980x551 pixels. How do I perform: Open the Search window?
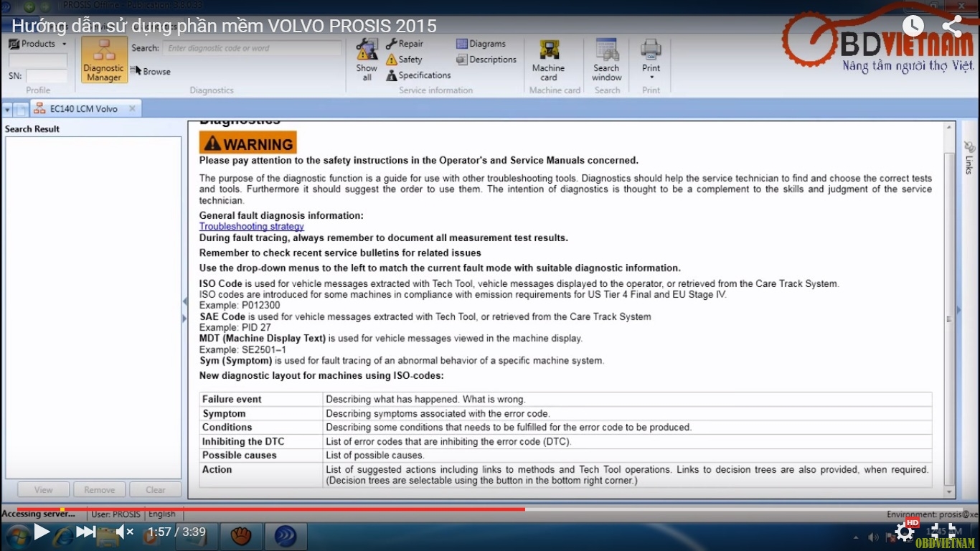click(x=607, y=60)
